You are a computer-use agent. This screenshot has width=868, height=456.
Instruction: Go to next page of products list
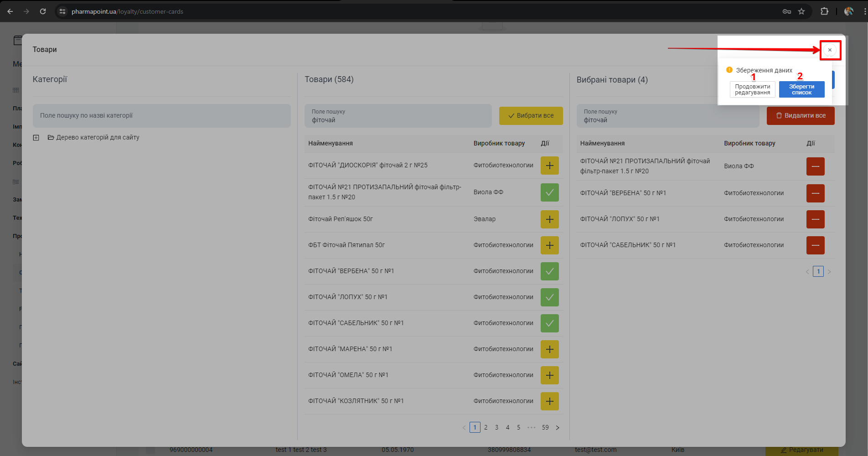tap(557, 428)
